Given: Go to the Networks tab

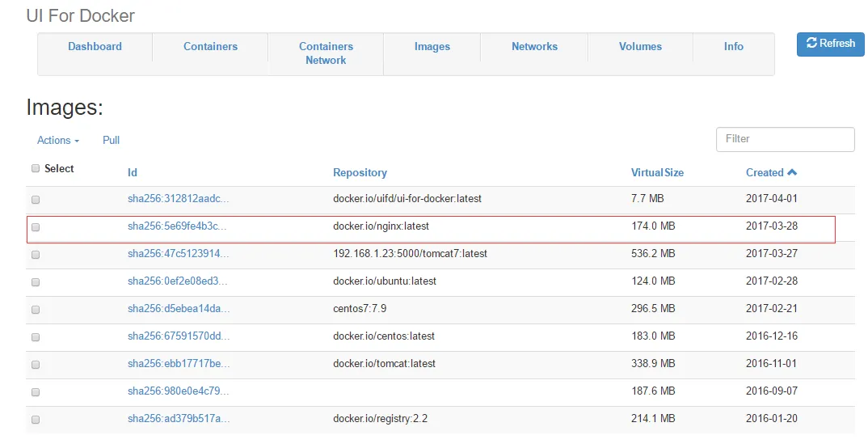Looking at the screenshot, I should click(x=534, y=47).
